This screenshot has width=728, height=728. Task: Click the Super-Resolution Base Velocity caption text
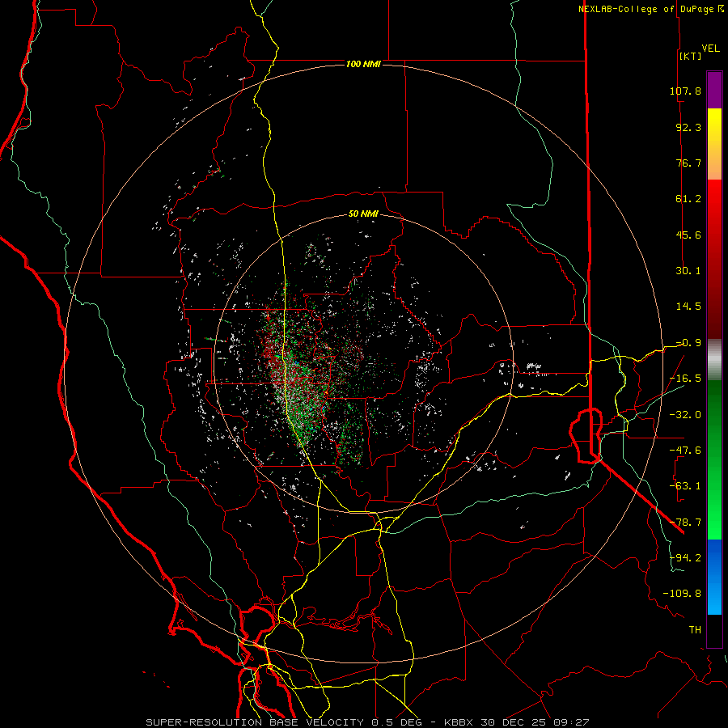[367, 722]
